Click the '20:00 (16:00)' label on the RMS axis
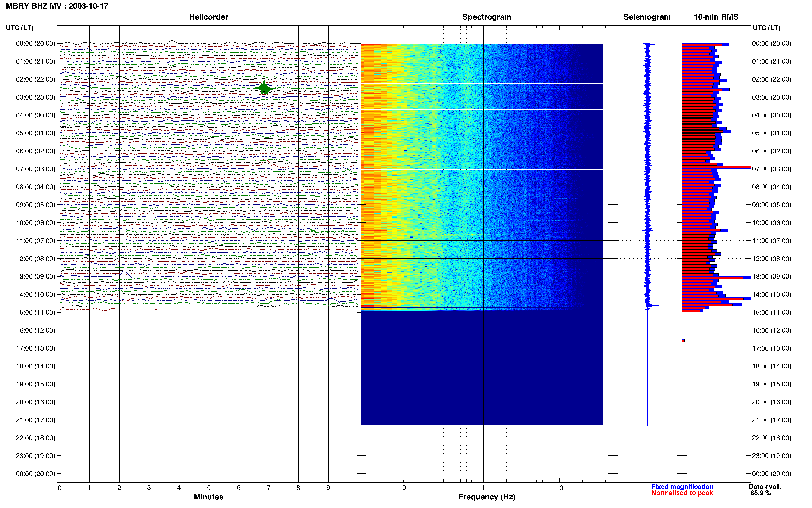812x508 pixels. 771,402
